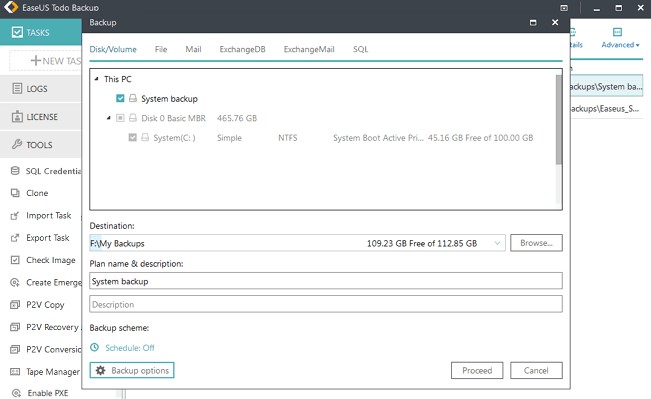Click the feedback icon in main title bar
Viewport: 651px width, 399px height.
click(x=564, y=8)
